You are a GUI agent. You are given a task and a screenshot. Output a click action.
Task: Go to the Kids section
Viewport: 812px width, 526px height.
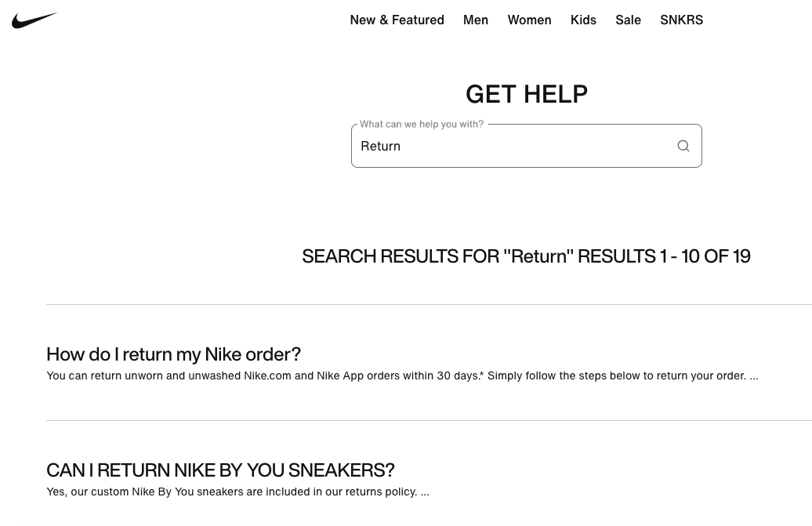[x=583, y=20]
